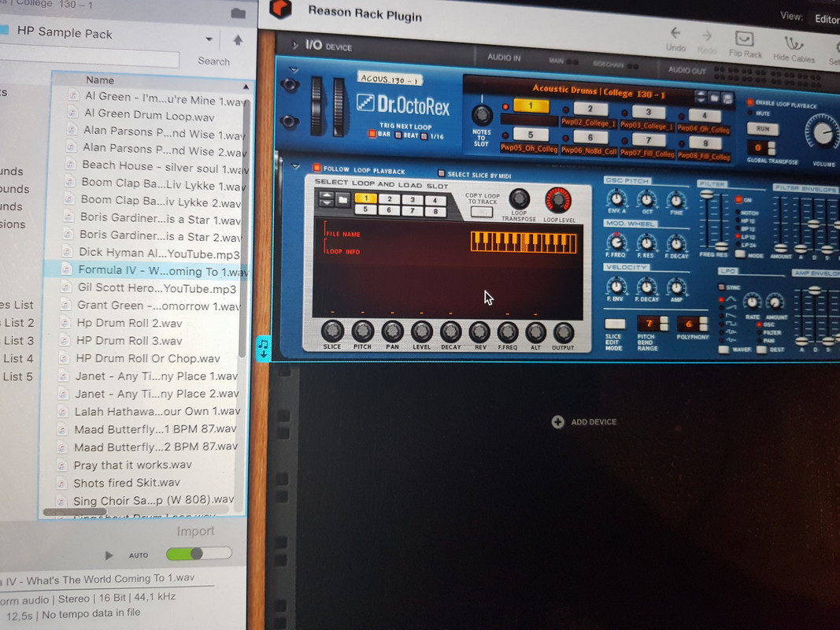Click the Copy Loop To Track button
840x630 pixels.
point(482,212)
